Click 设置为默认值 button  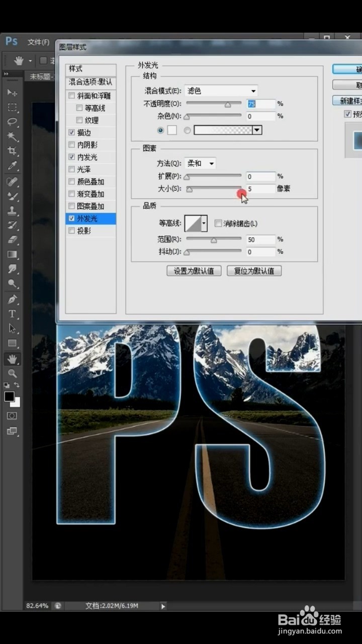tap(194, 271)
